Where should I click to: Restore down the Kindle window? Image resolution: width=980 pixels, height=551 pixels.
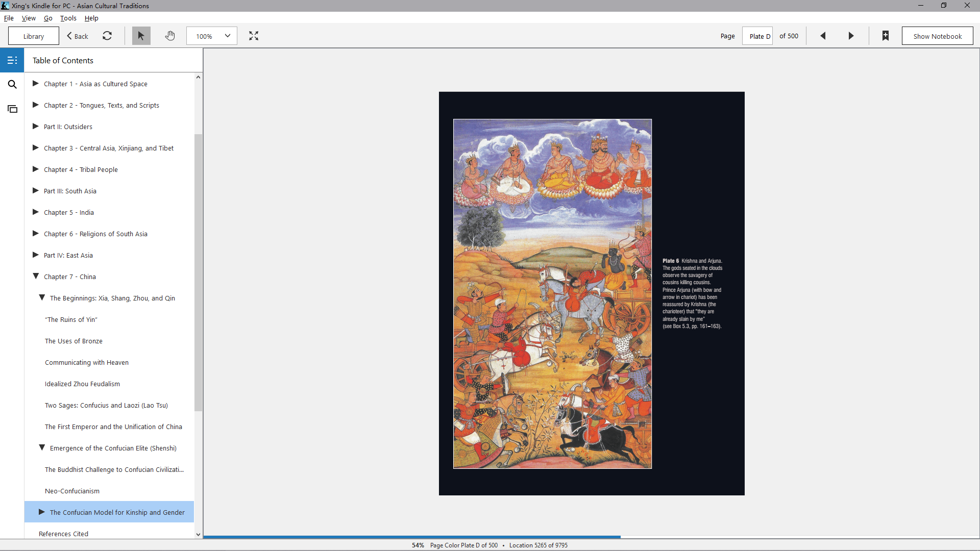(944, 6)
